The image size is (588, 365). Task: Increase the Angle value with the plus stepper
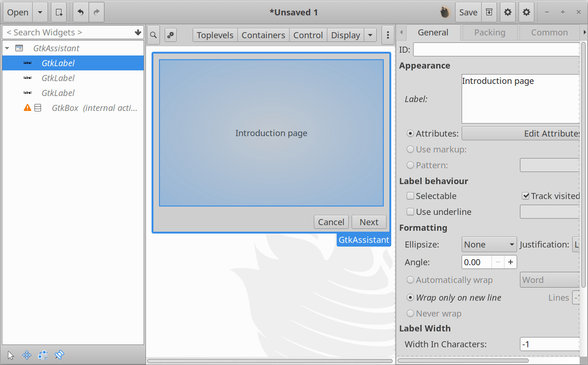[510, 262]
